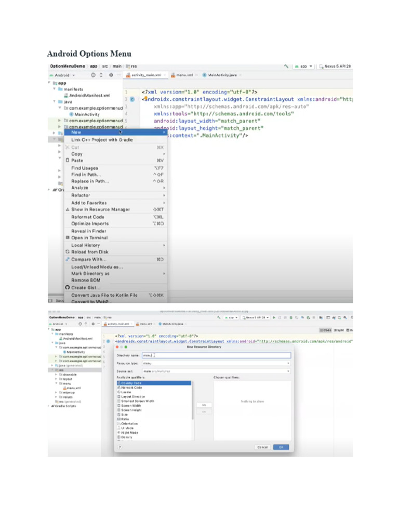Select Country Code qualifier
The height and width of the screenshot is (532, 399).
154,383
